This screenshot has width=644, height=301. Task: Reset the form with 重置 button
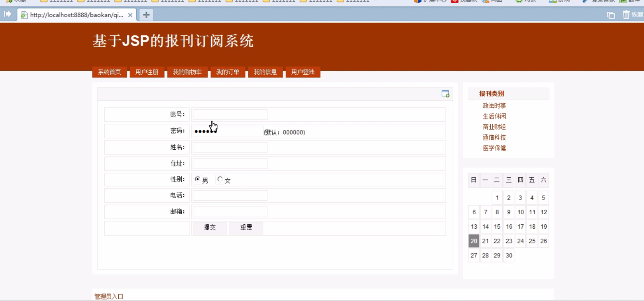(x=246, y=228)
